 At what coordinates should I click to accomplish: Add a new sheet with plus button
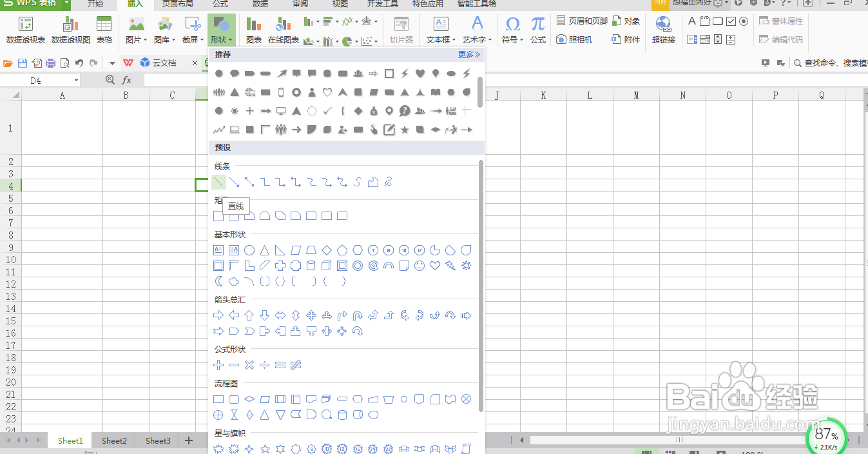coord(189,441)
